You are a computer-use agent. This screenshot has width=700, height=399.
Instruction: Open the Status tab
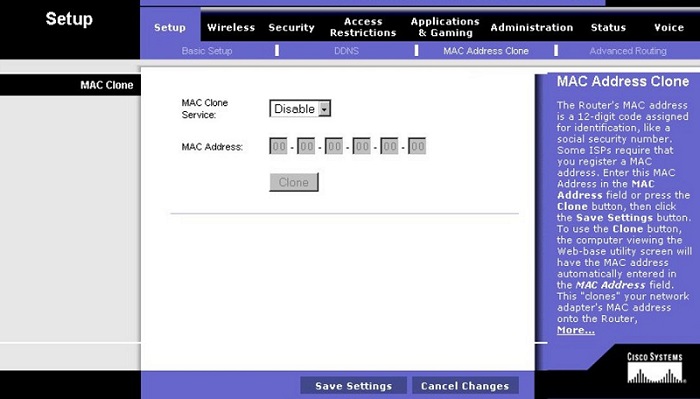click(608, 27)
